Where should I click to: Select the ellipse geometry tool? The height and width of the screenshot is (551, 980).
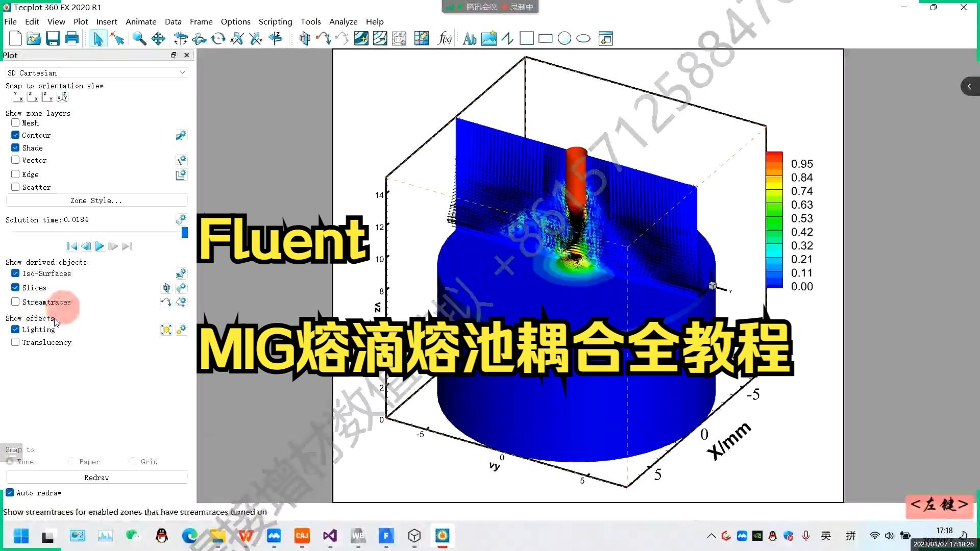583,38
